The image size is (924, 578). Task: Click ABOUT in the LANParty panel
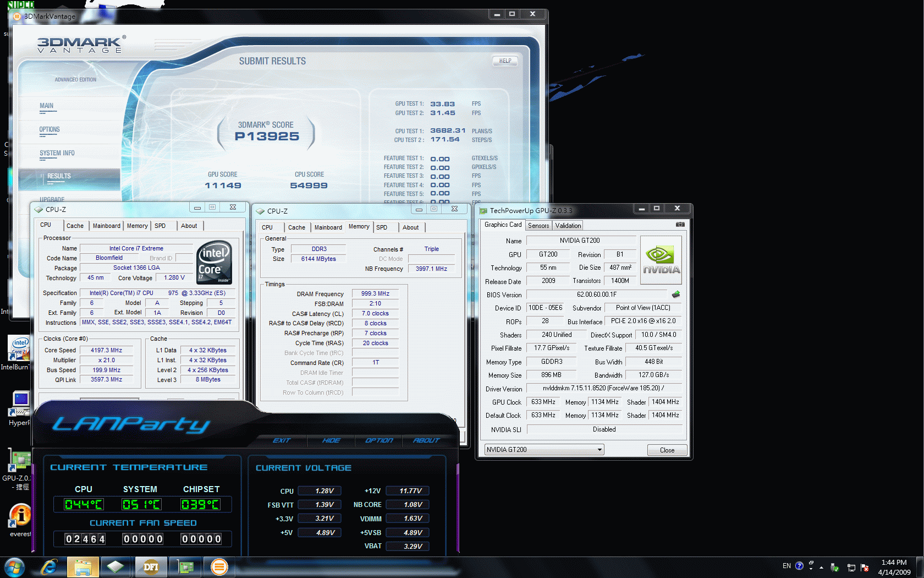pos(426,440)
